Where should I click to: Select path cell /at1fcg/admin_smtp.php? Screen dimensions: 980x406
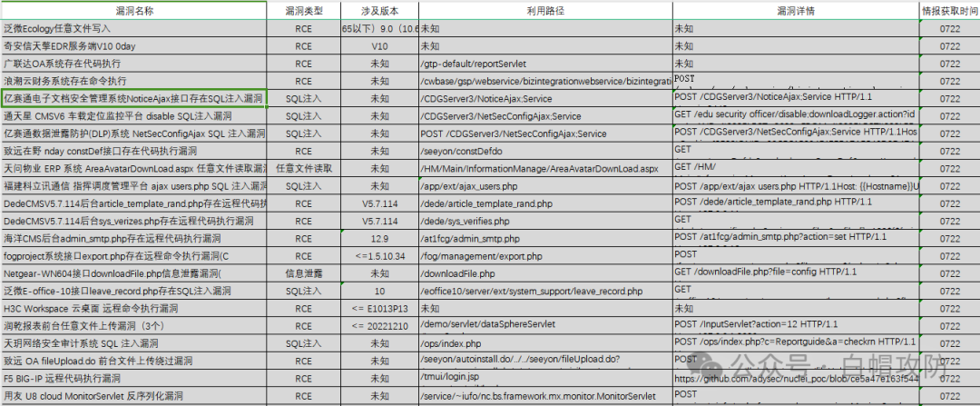(545, 239)
